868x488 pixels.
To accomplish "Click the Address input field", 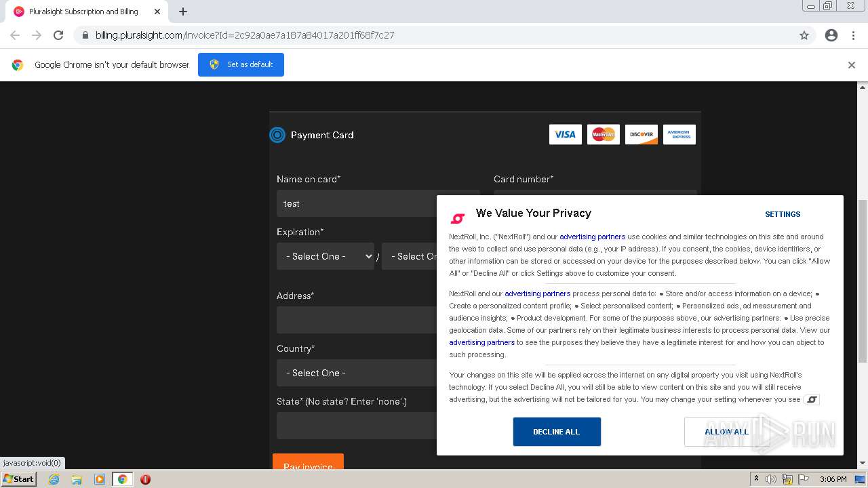I will pyautogui.click(x=357, y=320).
